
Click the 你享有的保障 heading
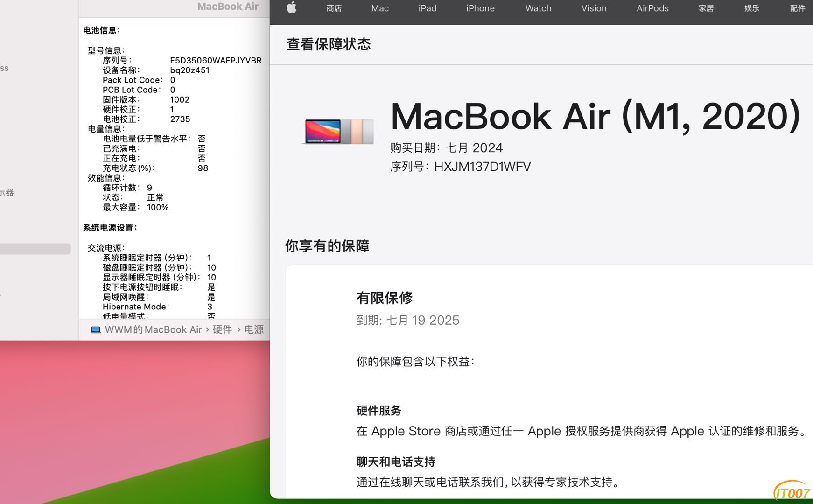tap(327, 246)
